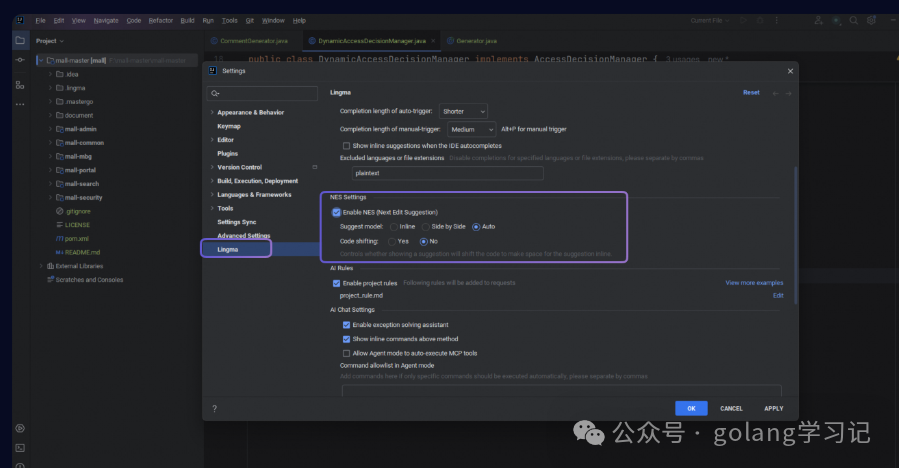The height and width of the screenshot is (468, 899).
Task: Click the APPLY button
Action: (x=773, y=408)
